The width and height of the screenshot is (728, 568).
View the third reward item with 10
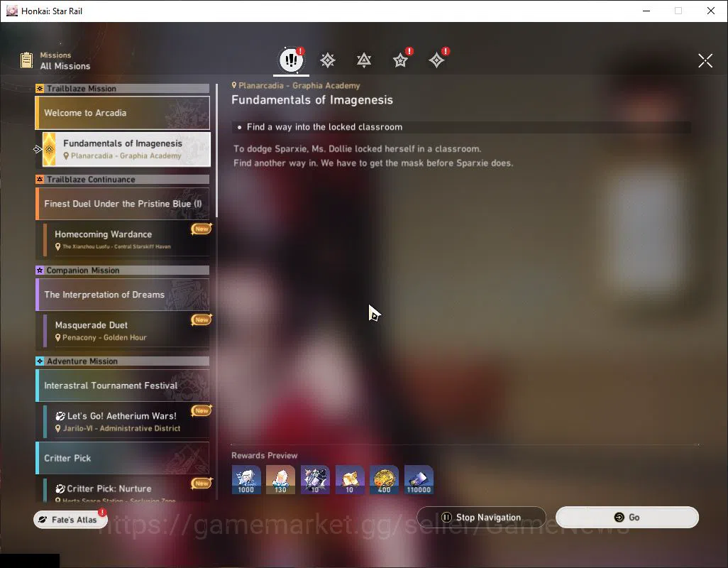(315, 479)
